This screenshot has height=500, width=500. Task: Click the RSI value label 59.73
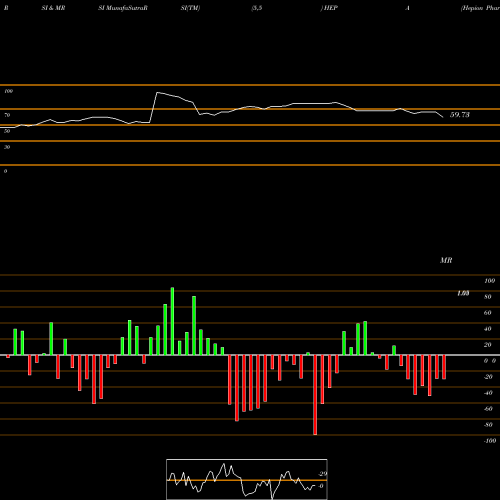(460, 115)
